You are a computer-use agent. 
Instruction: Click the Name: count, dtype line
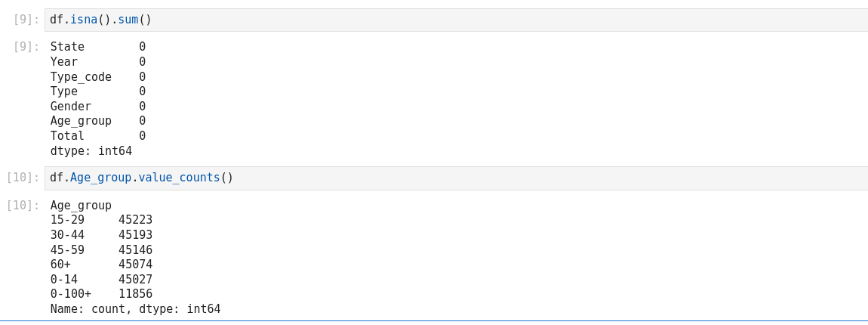pos(135,309)
